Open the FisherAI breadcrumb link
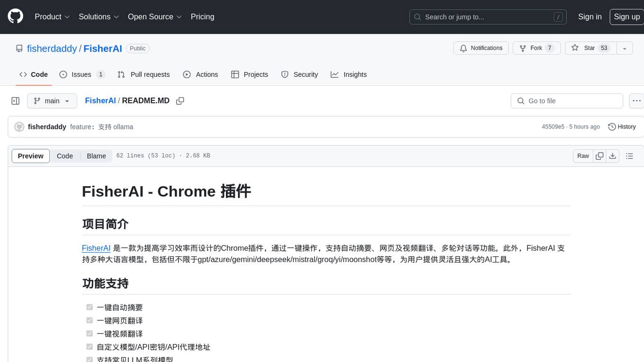The height and width of the screenshot is (362, 644). tap(100, 101)
